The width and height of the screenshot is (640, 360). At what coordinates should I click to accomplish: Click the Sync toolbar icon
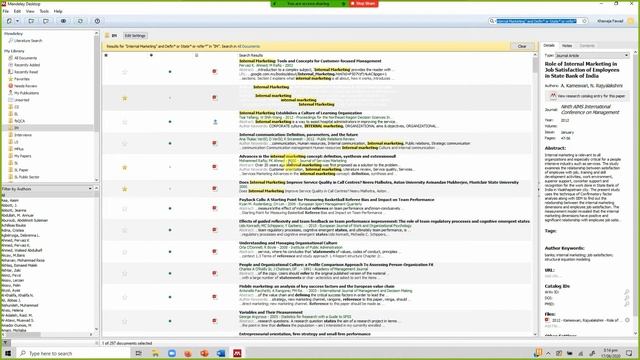tap(80, 21)
